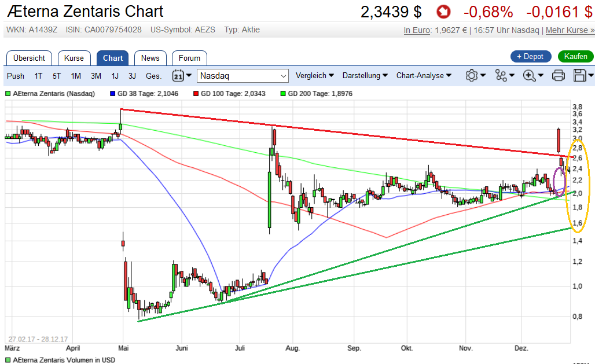
Task: Click the GD 200 Tage: 1,8976 label
Action: 320,93
